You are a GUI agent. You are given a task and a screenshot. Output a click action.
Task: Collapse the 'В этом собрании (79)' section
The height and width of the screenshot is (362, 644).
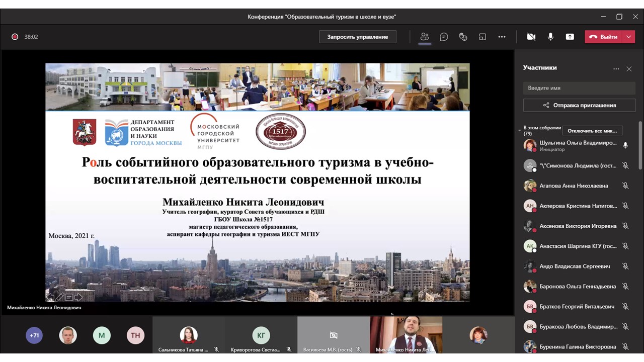519,130
